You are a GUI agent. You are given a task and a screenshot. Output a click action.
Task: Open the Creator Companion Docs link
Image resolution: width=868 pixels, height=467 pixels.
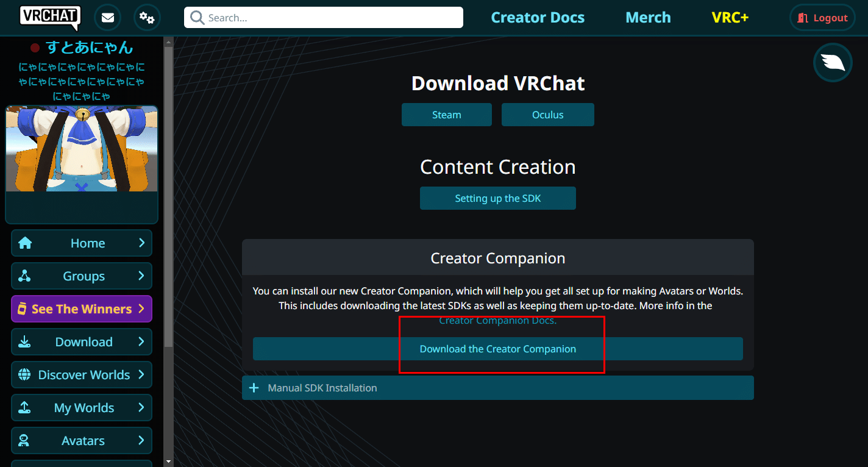pos(497,319)
